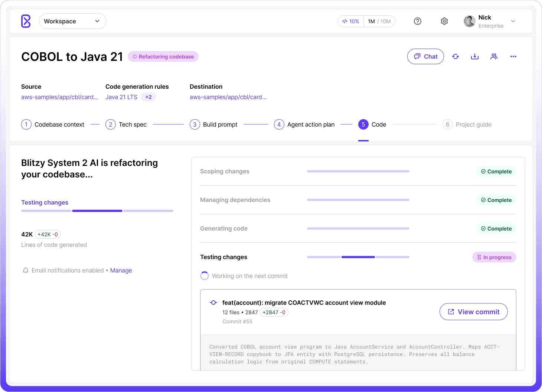Open settings gear icon

pos(444,21)
